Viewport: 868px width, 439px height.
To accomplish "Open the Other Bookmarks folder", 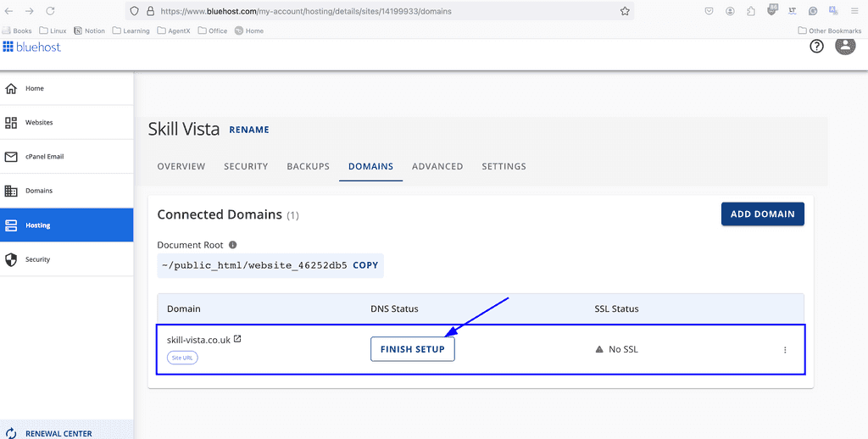I will tap(829, 31).
